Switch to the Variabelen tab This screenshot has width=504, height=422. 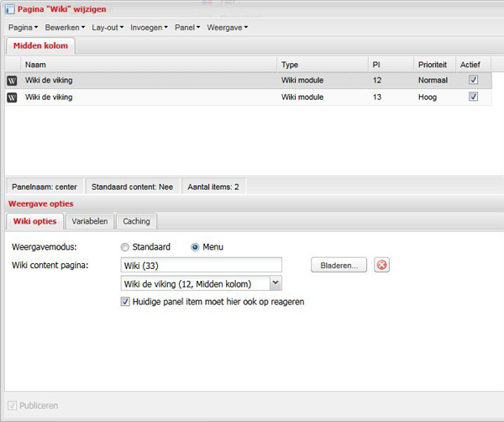coord(89,221)
